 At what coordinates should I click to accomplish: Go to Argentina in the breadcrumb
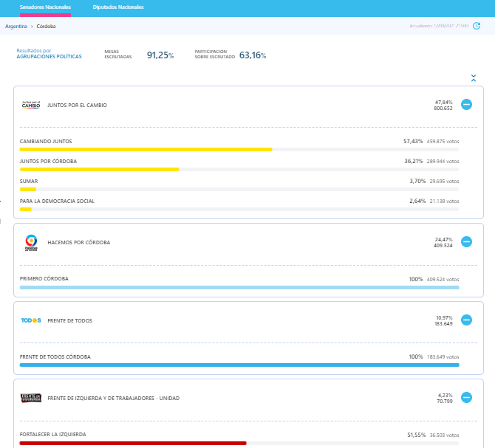[16, 26]
